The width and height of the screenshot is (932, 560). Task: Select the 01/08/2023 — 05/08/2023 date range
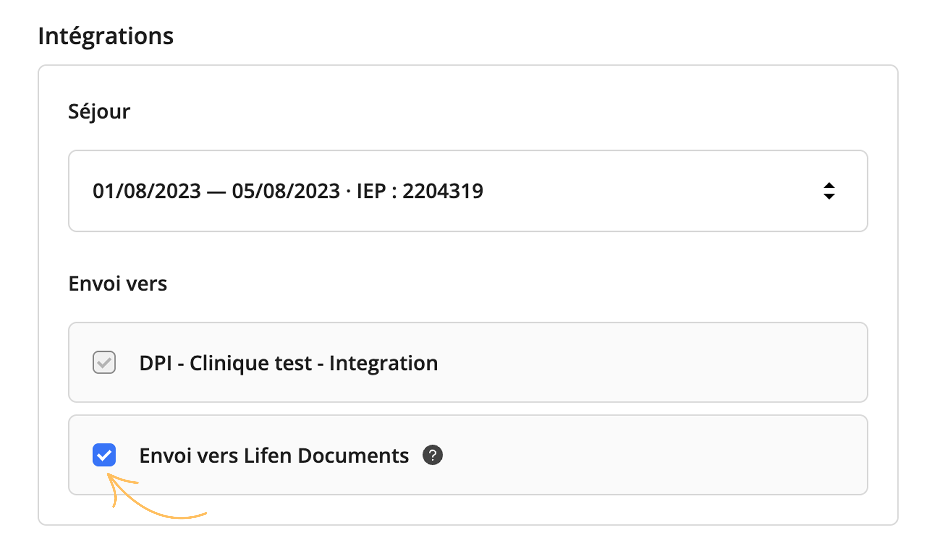(x=216, y=191)
